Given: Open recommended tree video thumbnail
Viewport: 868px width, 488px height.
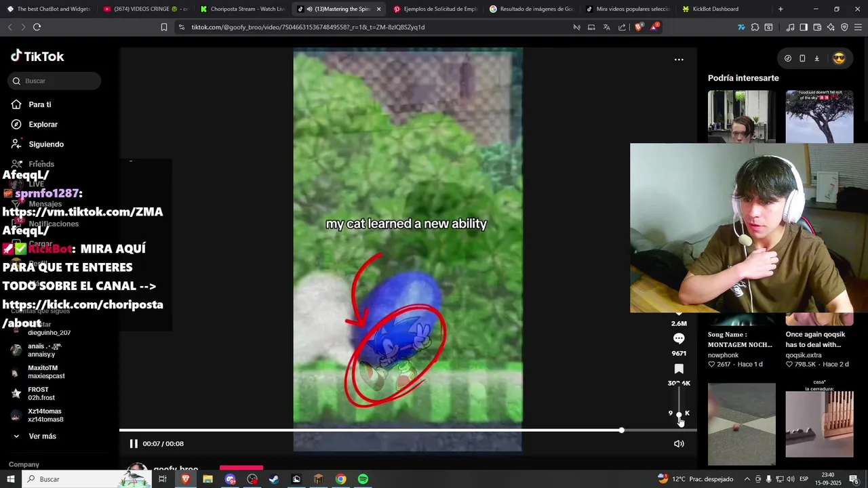Looking at the screenshot, I should click(819, 117).
